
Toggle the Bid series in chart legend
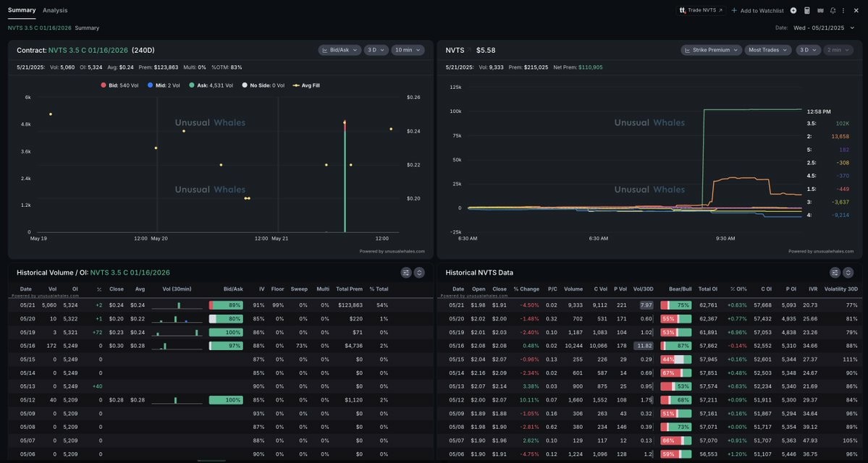[119, 86]
